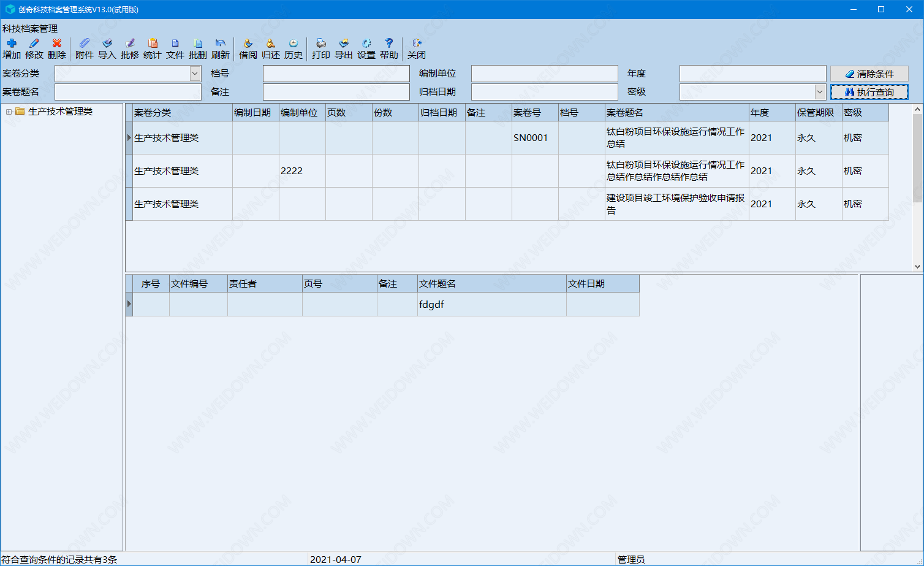Open the 借阅 (Borrow) function

248,48
